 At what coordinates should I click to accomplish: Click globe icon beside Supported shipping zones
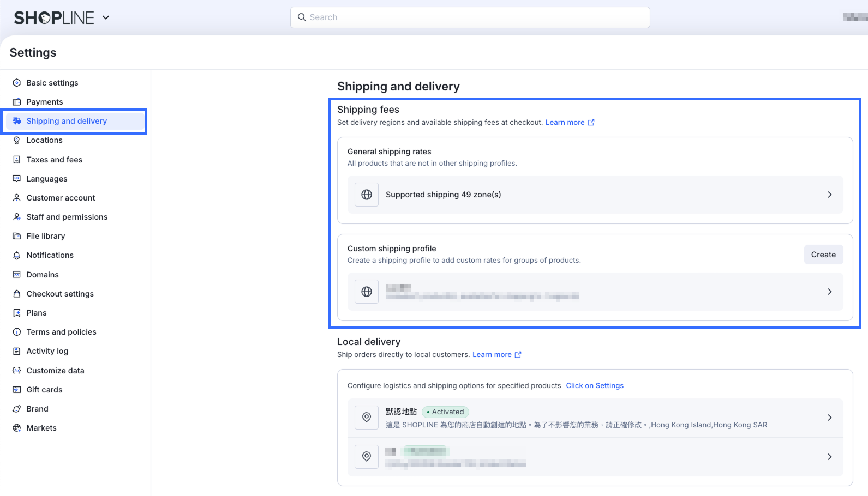click(x=367, y=195)
